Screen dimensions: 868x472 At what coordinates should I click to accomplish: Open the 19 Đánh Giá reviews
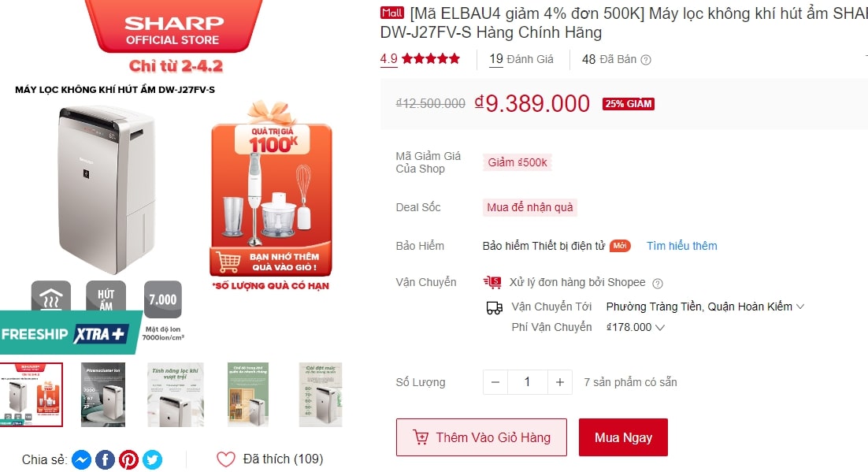point(521,59)
